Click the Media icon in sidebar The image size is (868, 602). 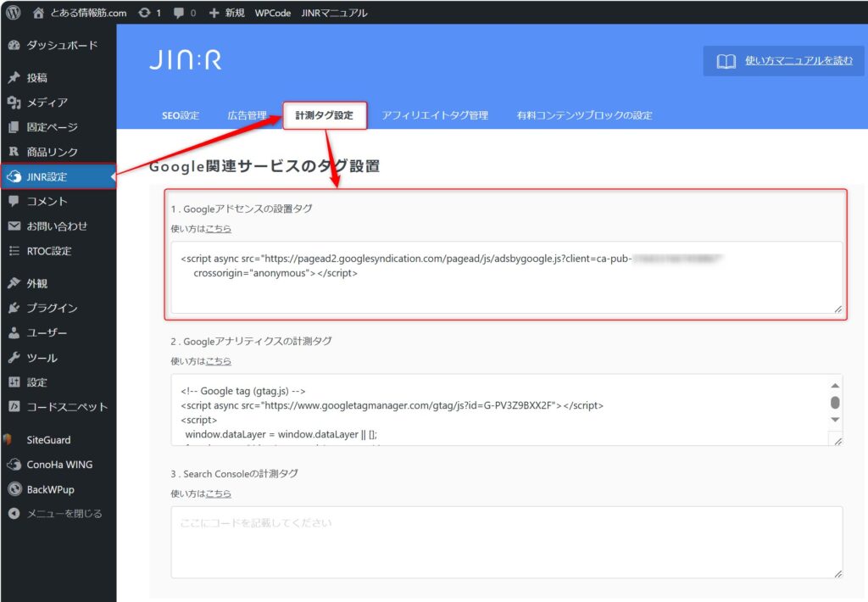point(14,103)
